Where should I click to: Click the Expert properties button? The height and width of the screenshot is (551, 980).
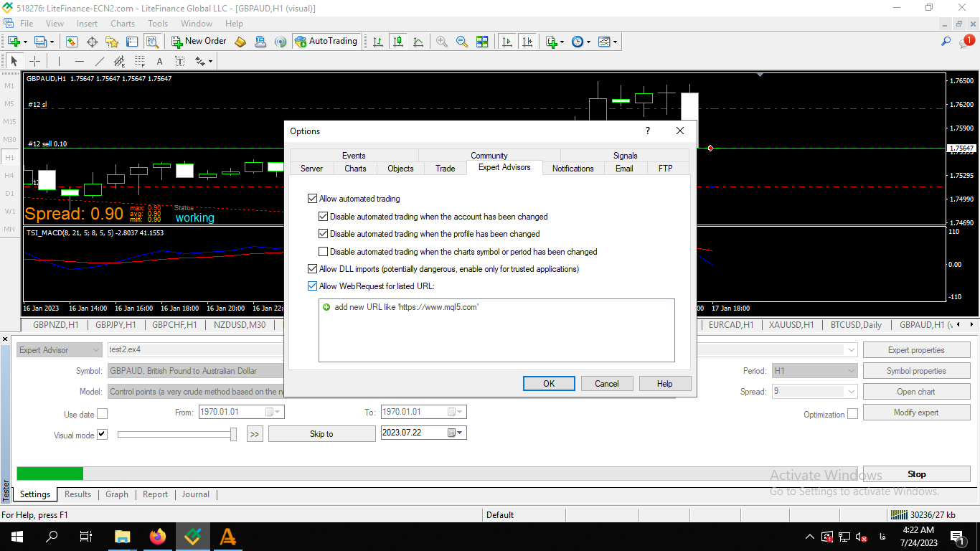(916, 350)
